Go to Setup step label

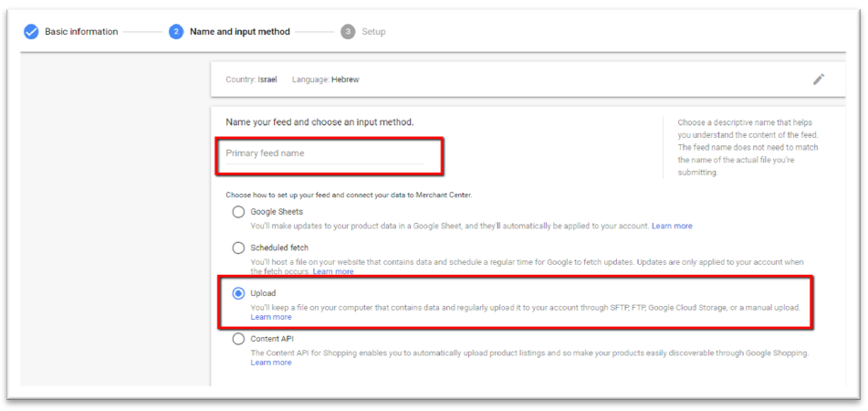click(x=373, y=32)
